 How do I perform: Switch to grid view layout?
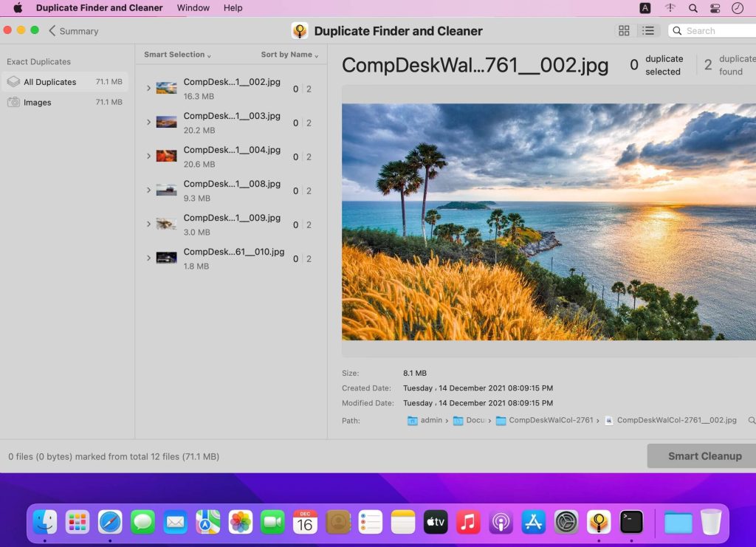624,31
